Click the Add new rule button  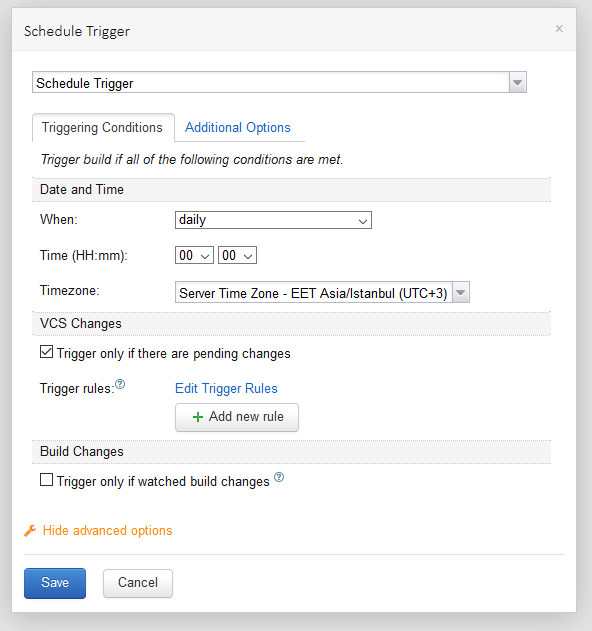(x=237, y=417)
